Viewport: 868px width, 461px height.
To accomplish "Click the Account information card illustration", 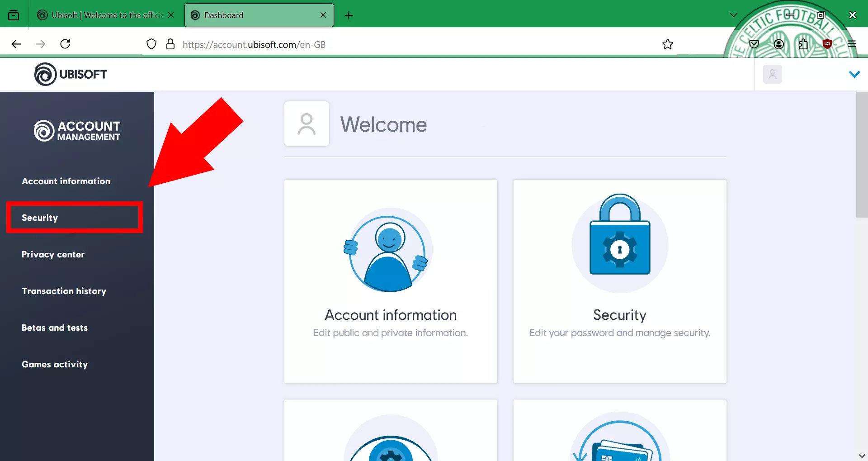I will pyautogui.click(x=388, y=250).
